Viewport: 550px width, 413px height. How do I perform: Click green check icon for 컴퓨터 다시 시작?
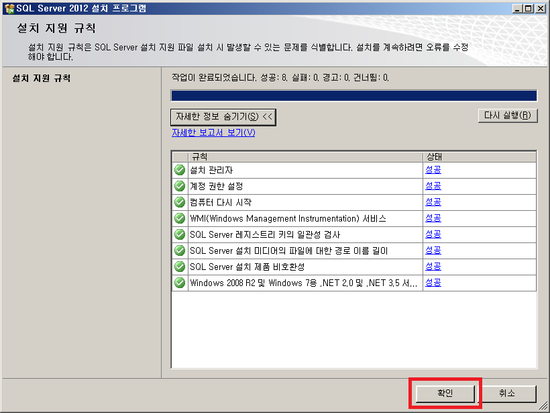click(180, 202)
